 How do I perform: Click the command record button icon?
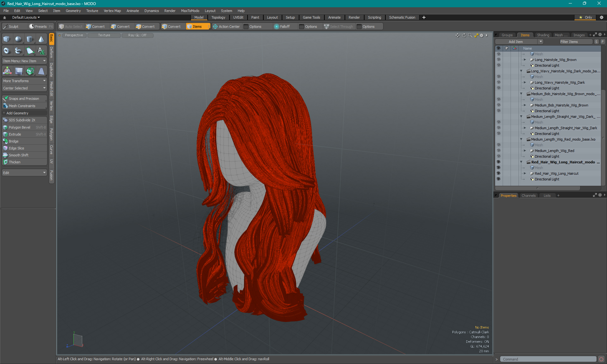(x=601, y=359)
